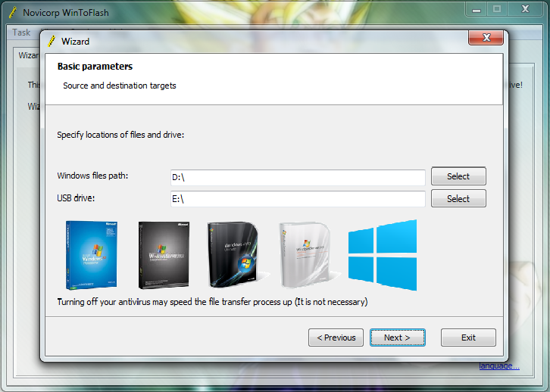Viewport: 550px width, 392px height.
Task: Click the Wizard dialog pencil icon
Action: 52,42
